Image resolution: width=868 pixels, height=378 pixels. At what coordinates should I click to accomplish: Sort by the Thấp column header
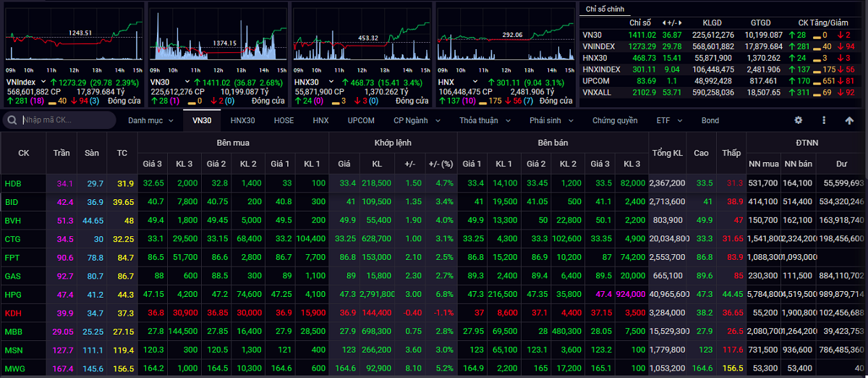point(731,153)
